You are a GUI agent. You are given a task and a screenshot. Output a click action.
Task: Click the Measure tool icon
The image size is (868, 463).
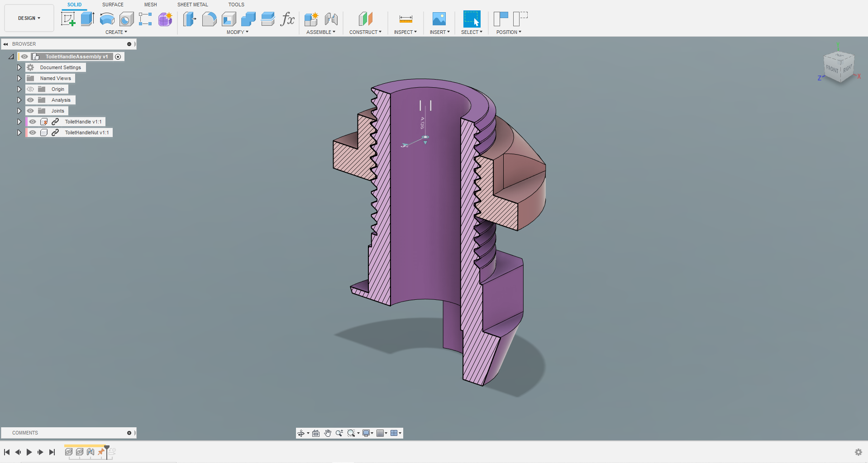coord(405,19)
